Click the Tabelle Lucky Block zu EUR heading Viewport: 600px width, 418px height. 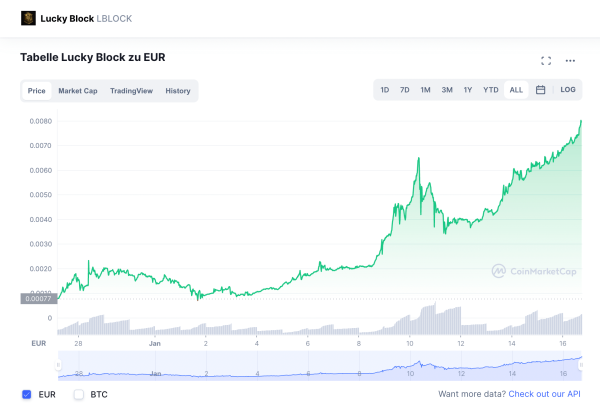click(93, 57)
